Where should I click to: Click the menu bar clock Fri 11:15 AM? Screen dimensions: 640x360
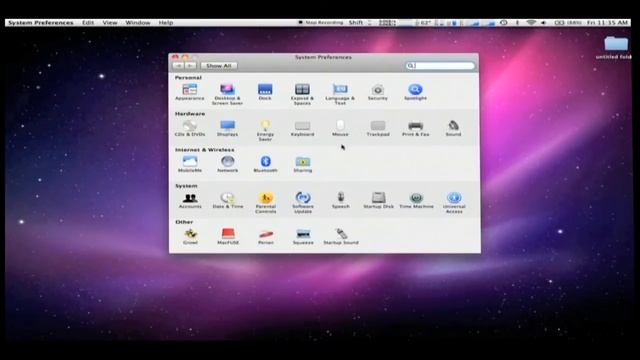coord(607,23)
